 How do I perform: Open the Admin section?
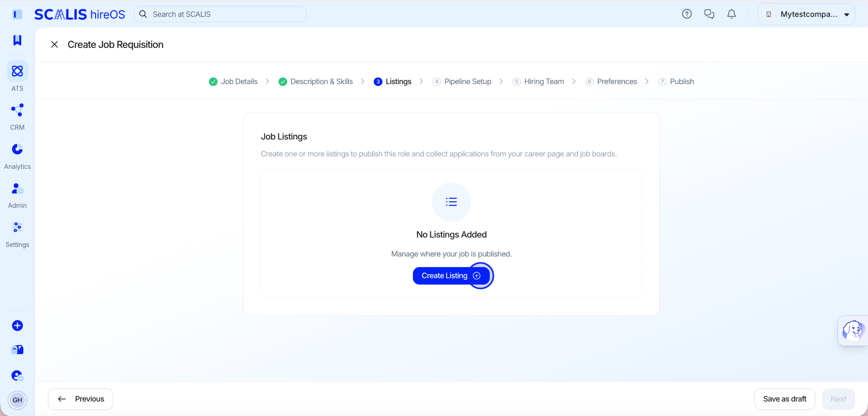(x=17, y=195)
